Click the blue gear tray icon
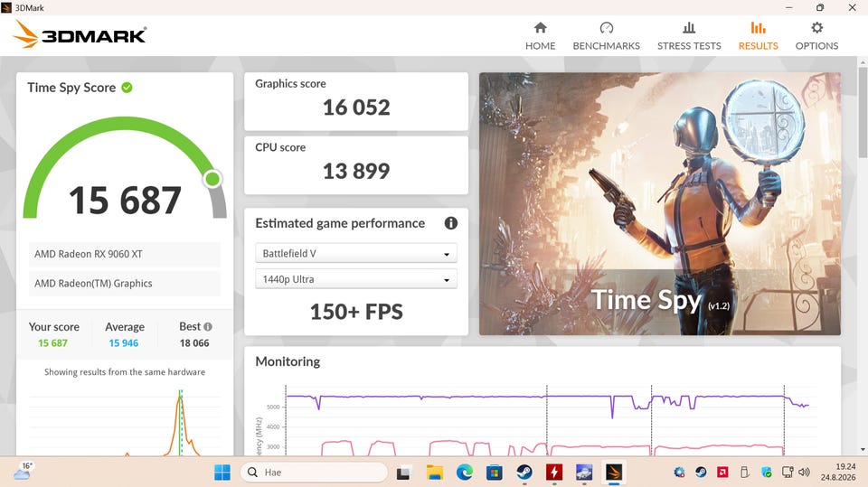 [679, 472]
